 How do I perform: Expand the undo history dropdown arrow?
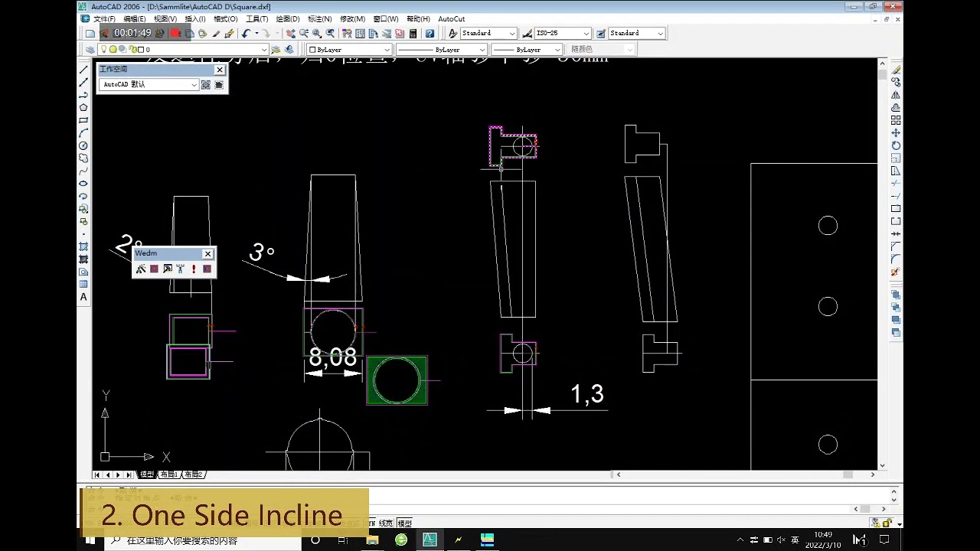256,34
